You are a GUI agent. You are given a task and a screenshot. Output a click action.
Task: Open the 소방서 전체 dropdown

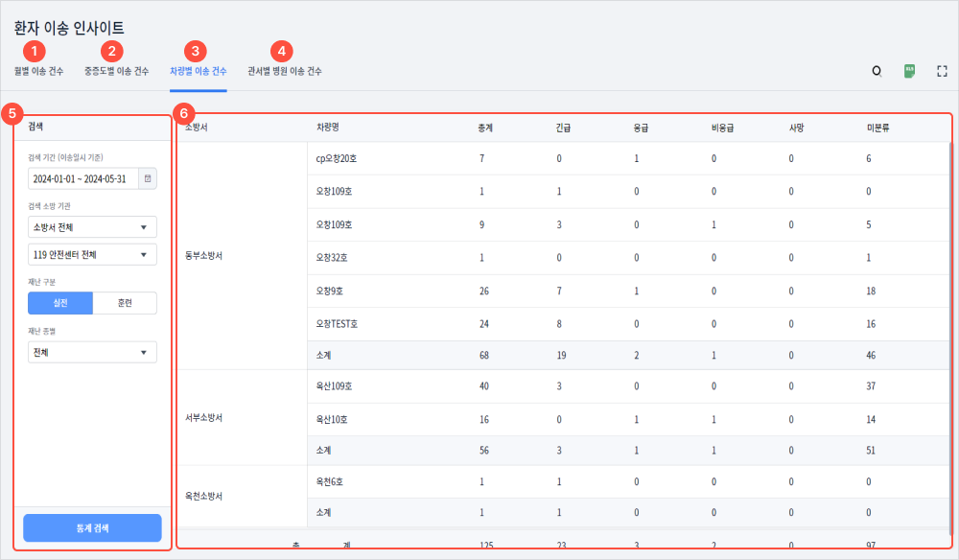click(92, 227)
